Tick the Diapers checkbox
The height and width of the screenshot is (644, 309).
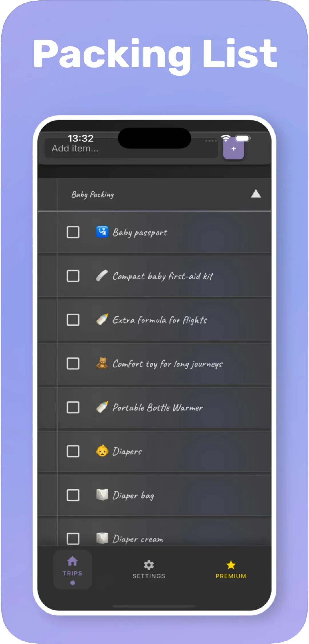(73, 451)
